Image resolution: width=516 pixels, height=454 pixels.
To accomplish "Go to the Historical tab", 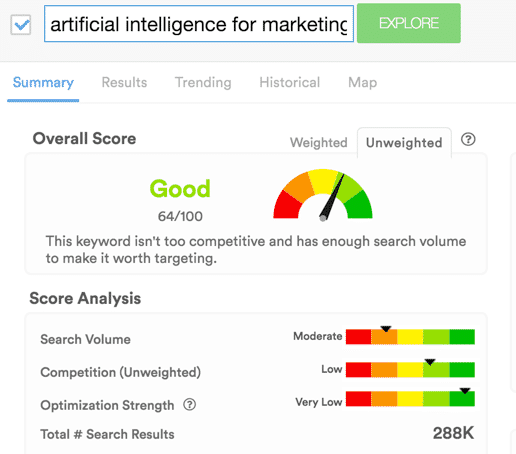I will pos(290,82).
